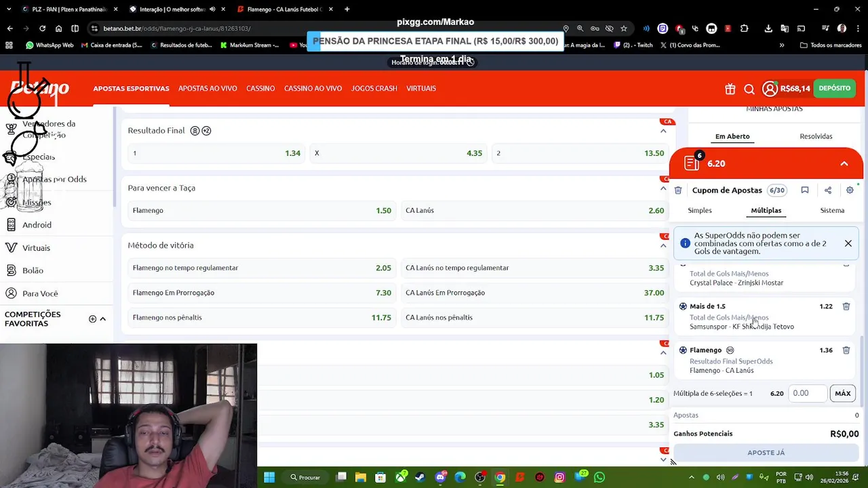868x488 pixels.
Task: Click the plus icon beside Competições Favoritas
Action: tap(92, 319)
